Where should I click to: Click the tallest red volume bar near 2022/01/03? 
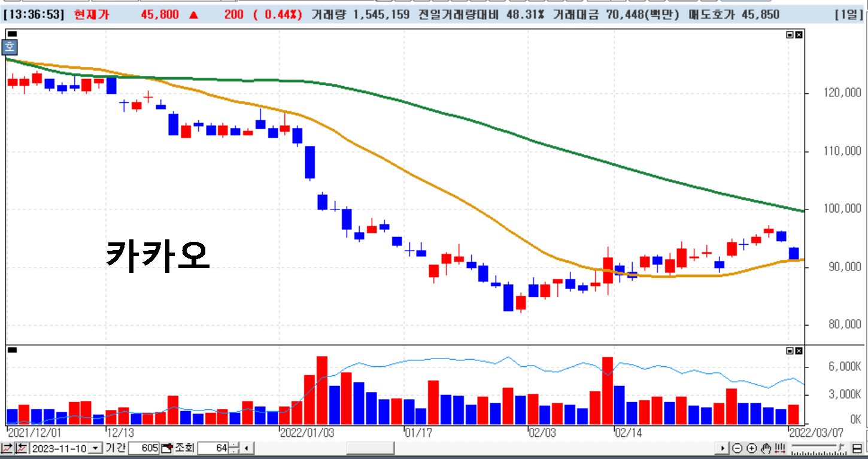(x=322, y=390)
